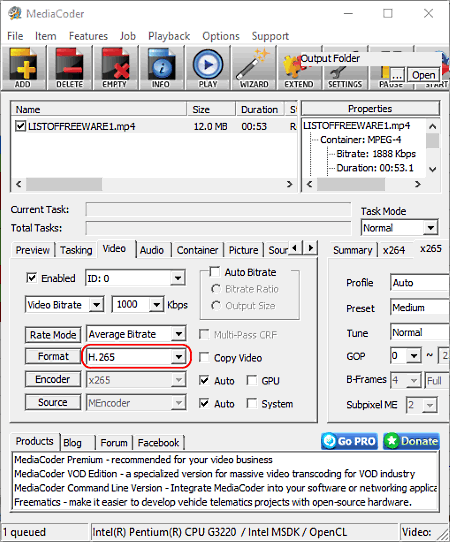Screen dimensions: 450x542
Task: Open the Tune Normal dropdown
Action: (420, 333)
